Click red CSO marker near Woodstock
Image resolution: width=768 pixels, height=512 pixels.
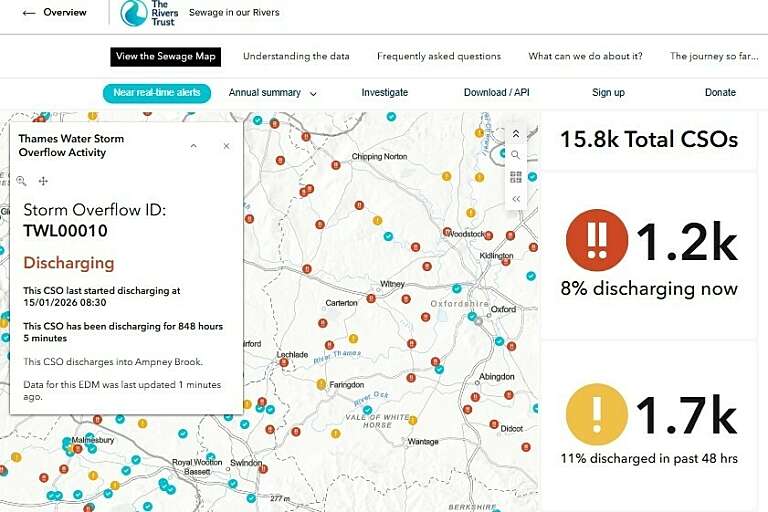[x=447, y=231]
